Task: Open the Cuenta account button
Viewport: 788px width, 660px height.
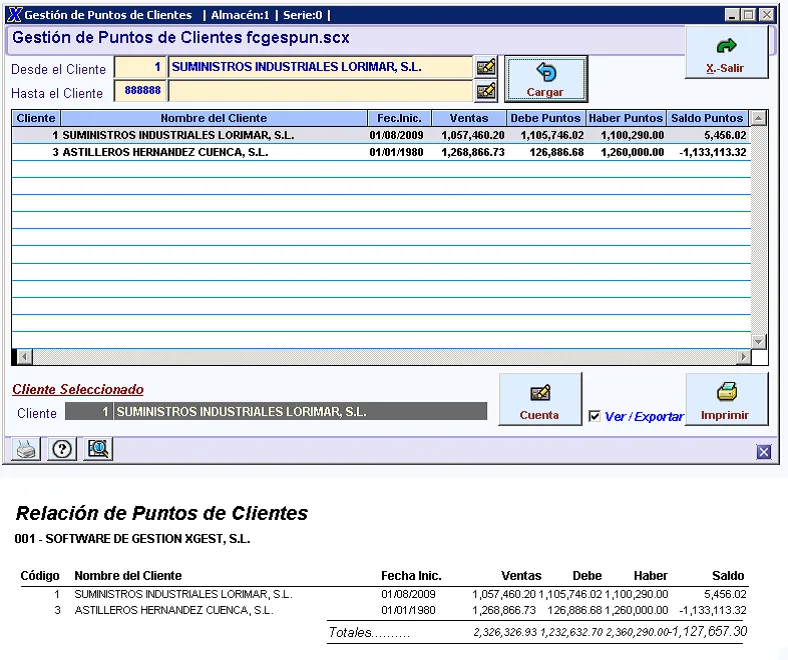Action: pyautogui.click(x=540, y=400)
